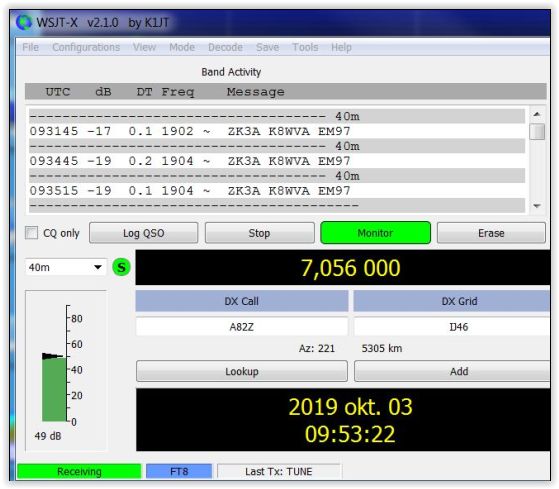Click the DX Grid field containing D46
The image size is (559, 489).
[x=452, y=327]
